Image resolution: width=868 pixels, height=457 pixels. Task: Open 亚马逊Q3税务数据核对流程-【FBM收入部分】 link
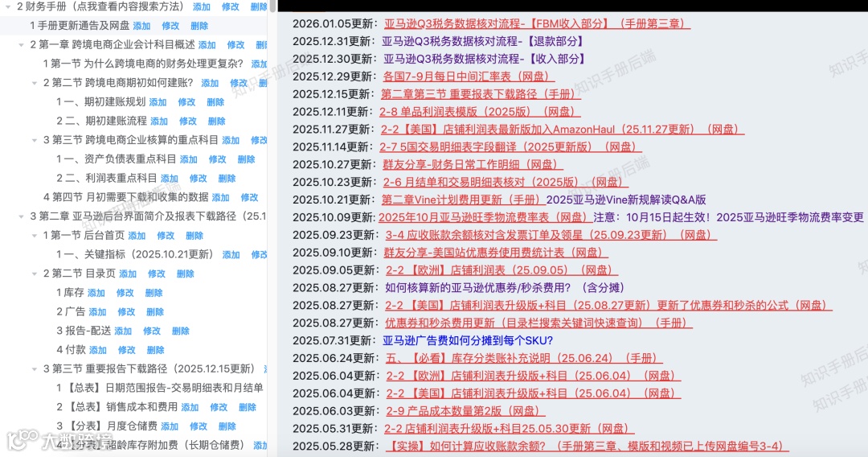tap(537, 24)
